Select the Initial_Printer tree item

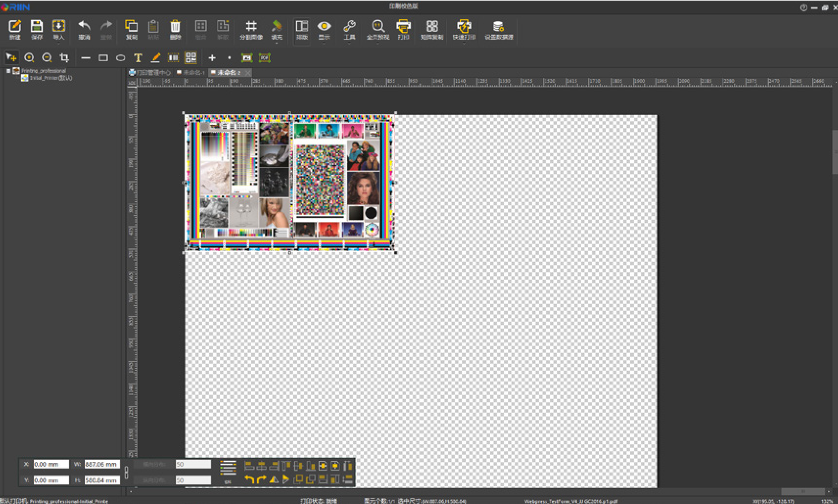click(x=47, y=78)
